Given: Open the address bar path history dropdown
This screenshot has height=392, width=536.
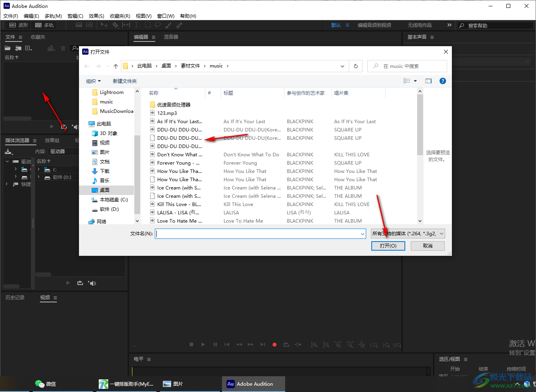Looking at the screenshot, I should [342, 66].
